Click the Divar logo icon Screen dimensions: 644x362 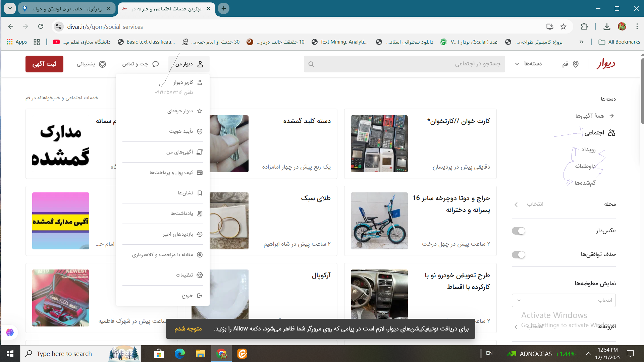click(x=606, y=64)
